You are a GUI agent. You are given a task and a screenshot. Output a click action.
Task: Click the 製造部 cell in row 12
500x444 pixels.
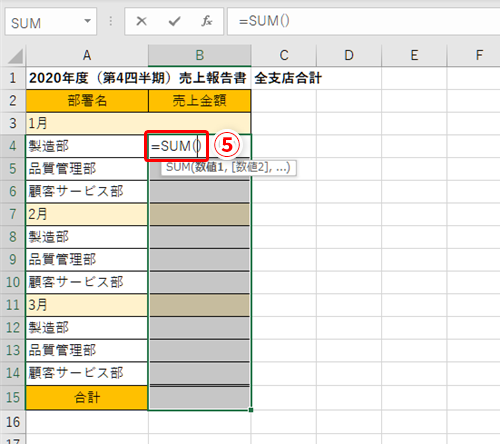tap(87, 328)
